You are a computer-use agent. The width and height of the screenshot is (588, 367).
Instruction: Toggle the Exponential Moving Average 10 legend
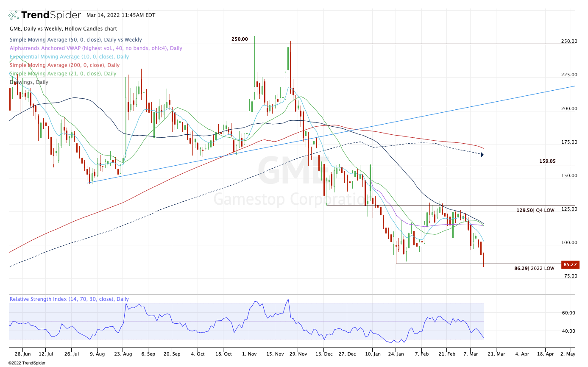(x=69, y=57)
